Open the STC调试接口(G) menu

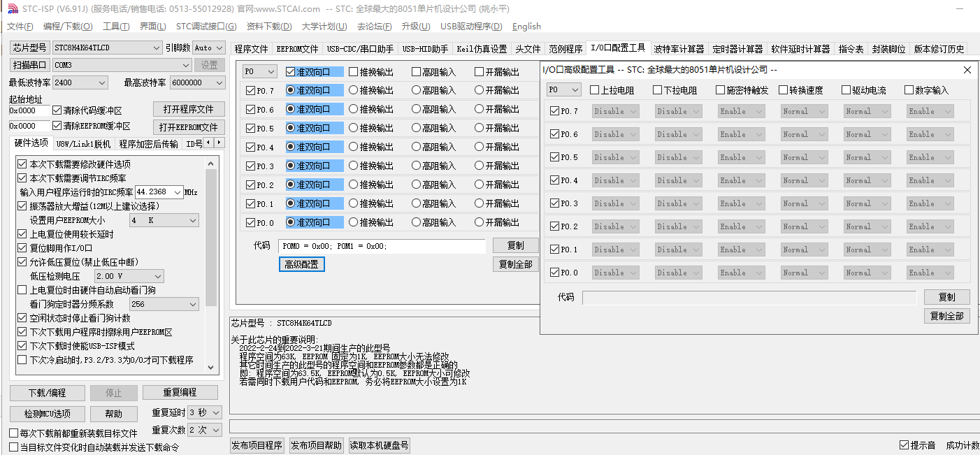(206, 27)
